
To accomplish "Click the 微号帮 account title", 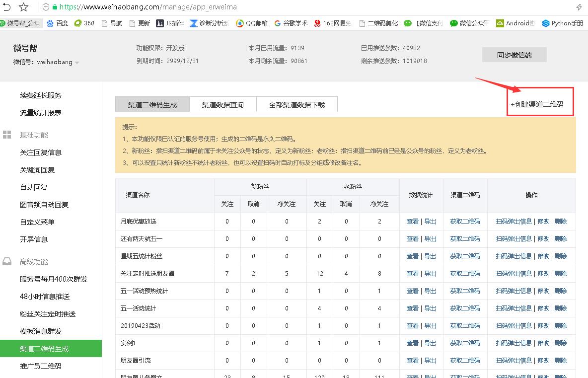I will pyautogui.click(x=25, y=48).
